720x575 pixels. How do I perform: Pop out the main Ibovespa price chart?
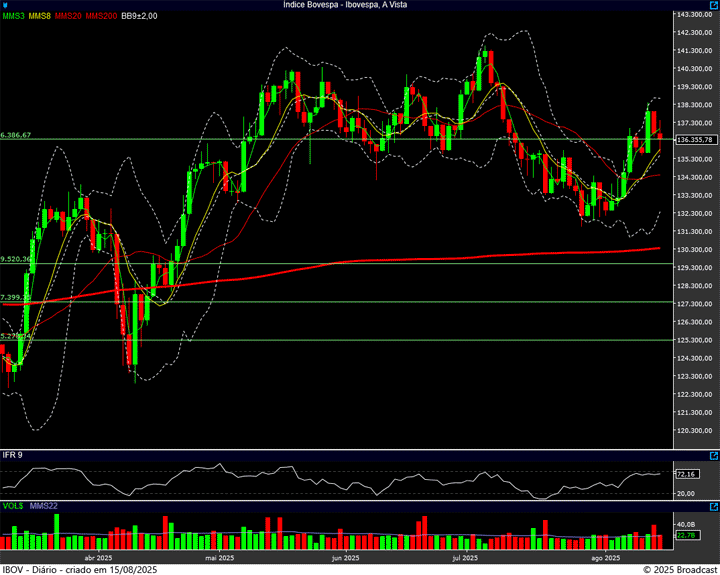coord(714,5)
